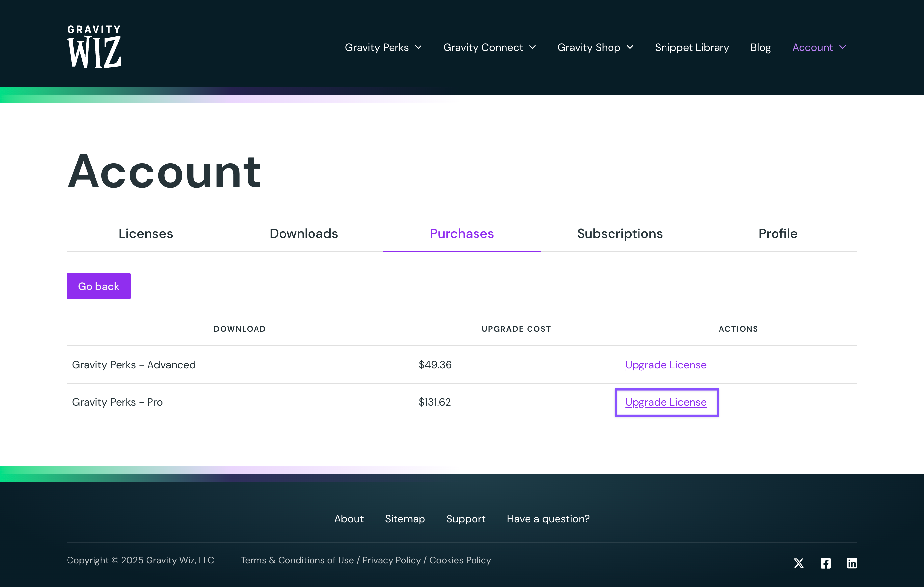Switch to the Subscriptions tab

point(620,234)
